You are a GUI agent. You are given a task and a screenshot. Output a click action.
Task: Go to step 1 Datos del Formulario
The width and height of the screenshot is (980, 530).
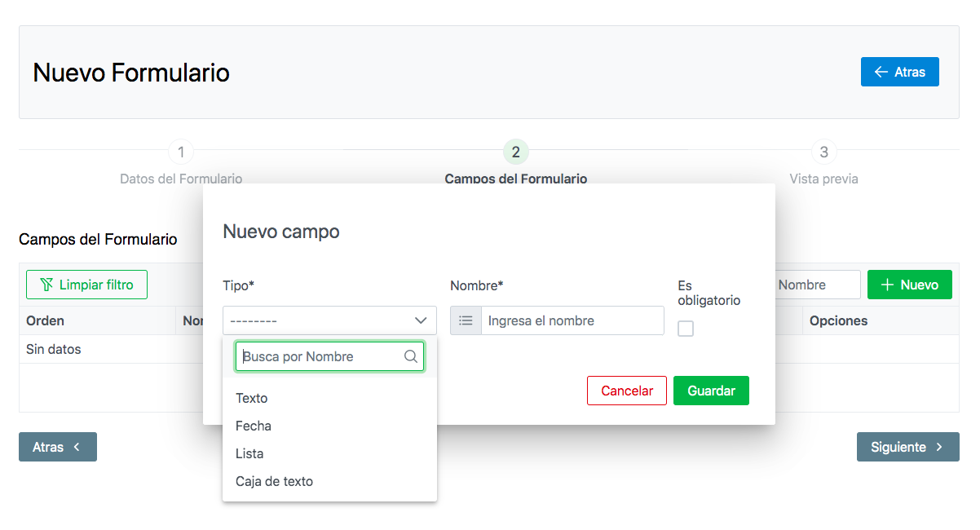coord(181,152)
